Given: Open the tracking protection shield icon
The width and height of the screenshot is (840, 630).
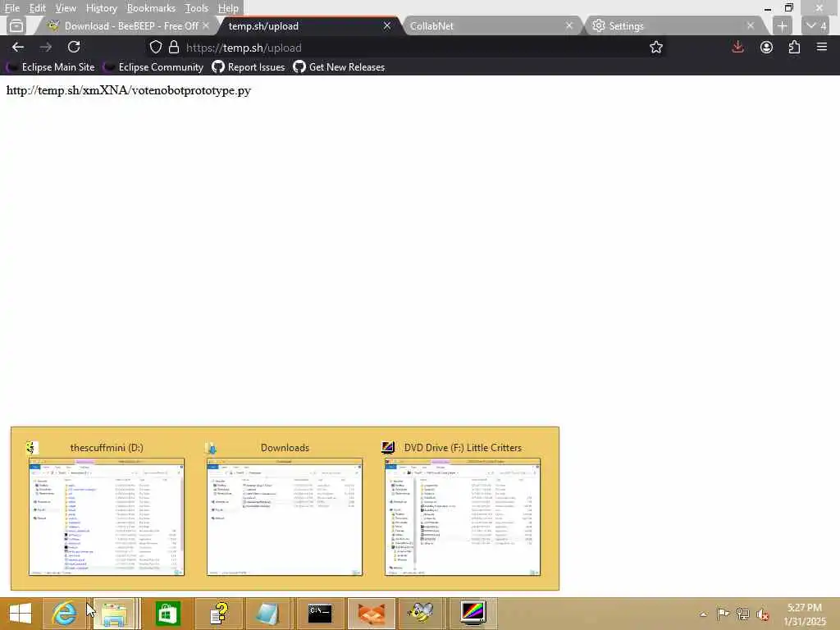Looking at the screenshot, I should [x=155, y=47].
